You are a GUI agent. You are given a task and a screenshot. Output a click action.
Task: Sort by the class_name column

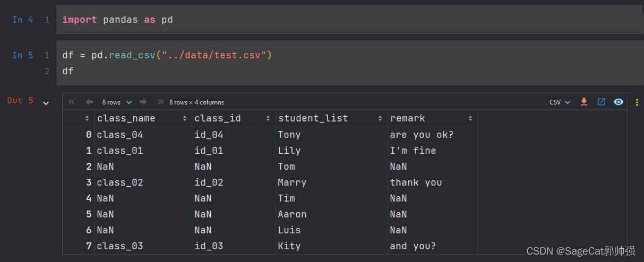pos(185,118)
